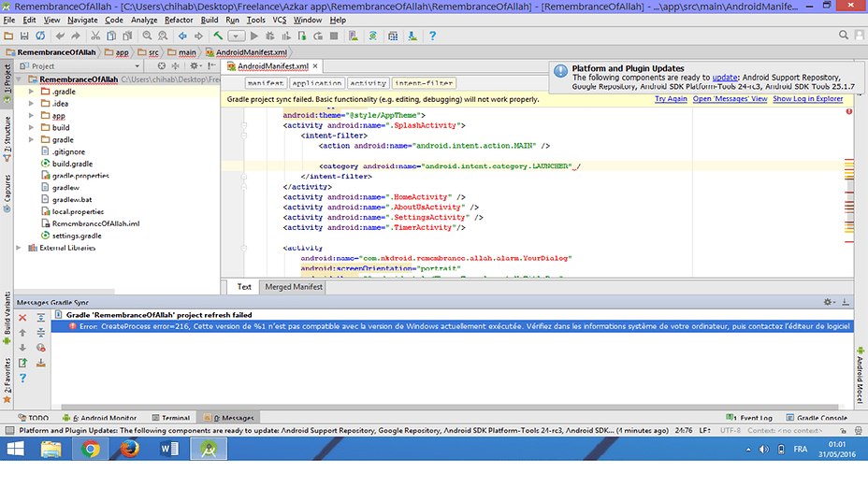This screenshot has height=487, width=868.
Task: Click the application breadcrumb tag
Action: tap(317, 83)
